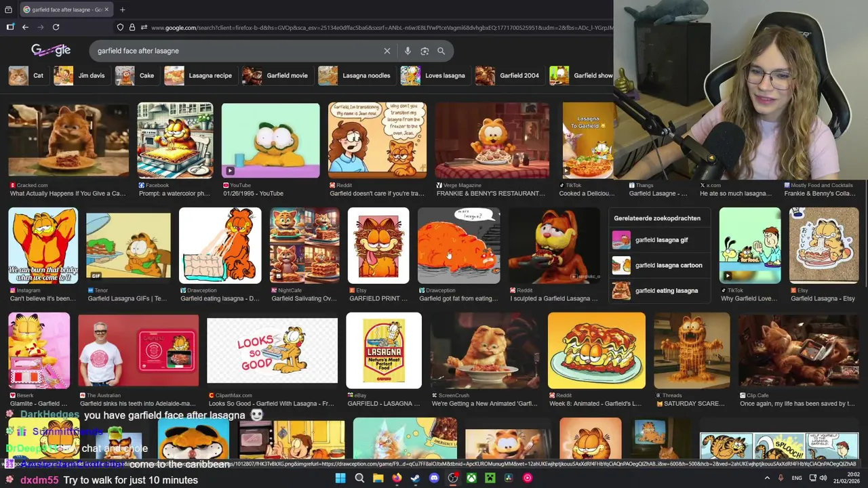Filter results by Jim davis chip
This screenshot has height=488, width=868.
pyautogui.click(x=81, y=75)
